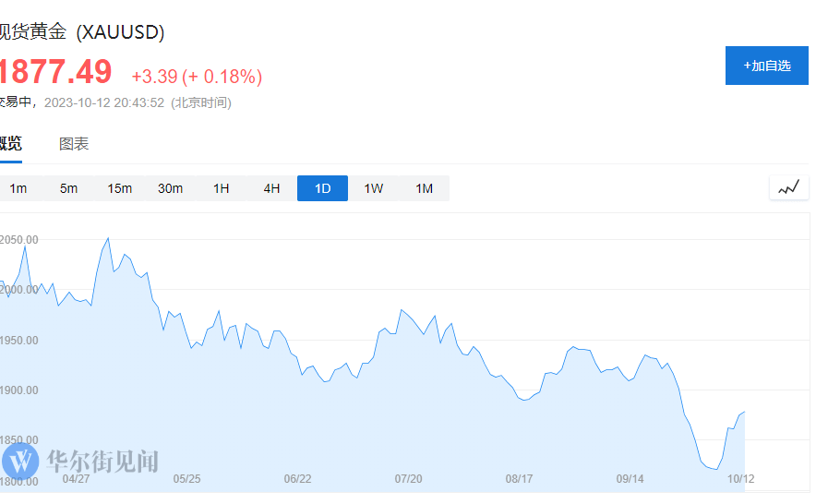The width and height of the screenshot is (828, 504).
Task: Switch chart to 15m interval
Action: pyautogui.click(x=119, y=188)
